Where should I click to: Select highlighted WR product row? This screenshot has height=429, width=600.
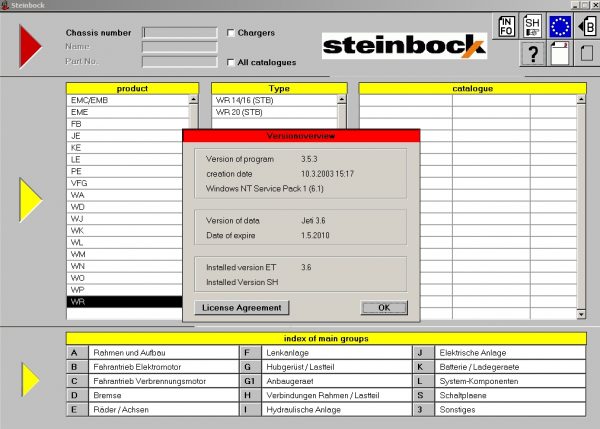(125, 302)
